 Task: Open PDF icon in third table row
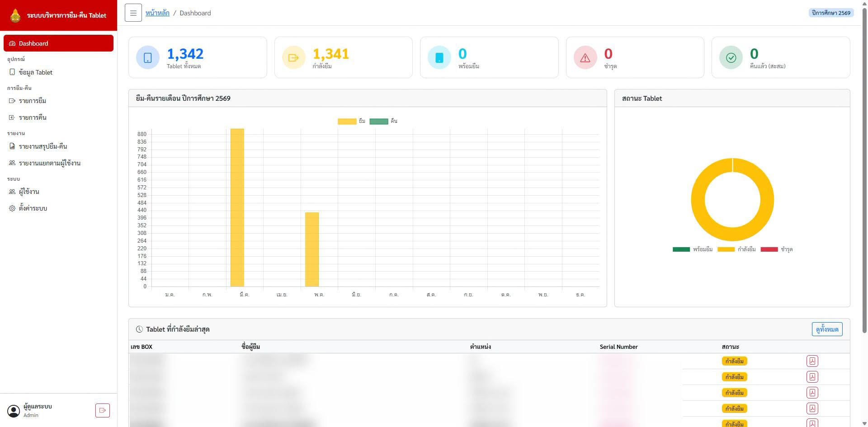coord(812,393)
